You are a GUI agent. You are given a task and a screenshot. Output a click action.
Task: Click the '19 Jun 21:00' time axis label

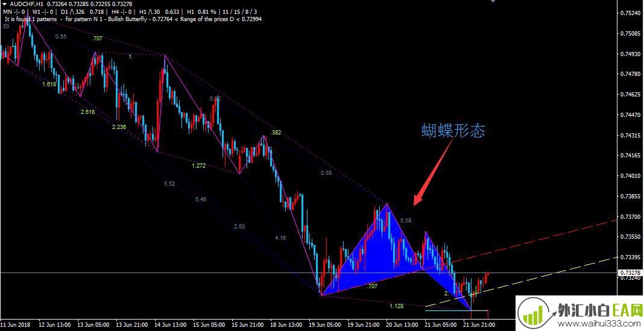pyautogui.click(x=364, y=325)
